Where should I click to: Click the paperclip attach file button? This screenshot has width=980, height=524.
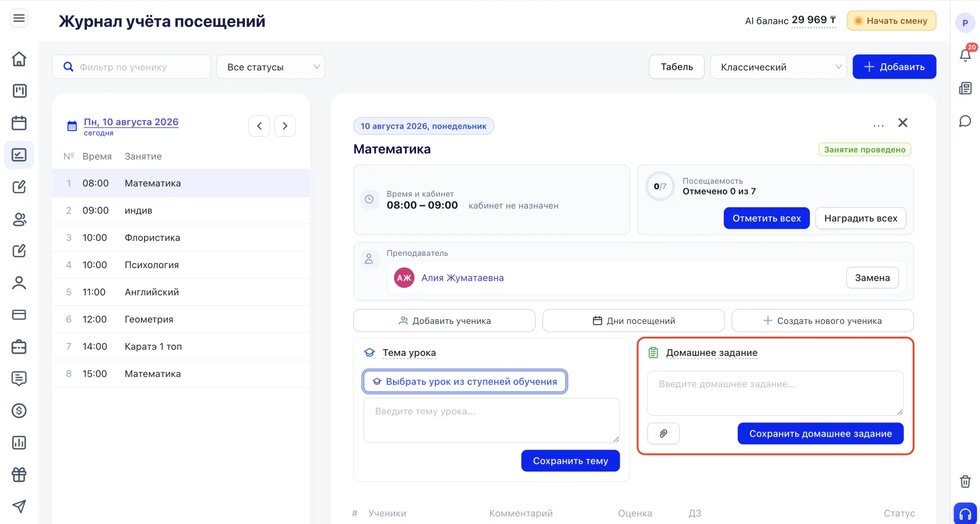click(663, 434)
